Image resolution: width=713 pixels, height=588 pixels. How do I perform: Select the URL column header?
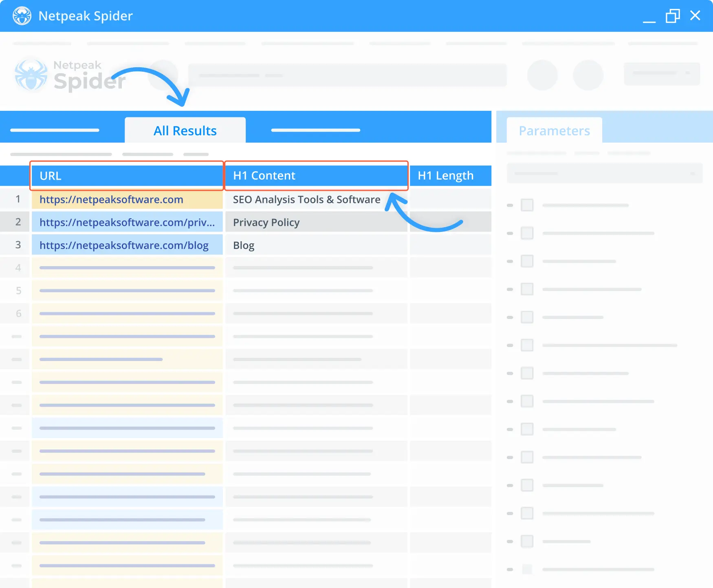(x=127, y=176)
